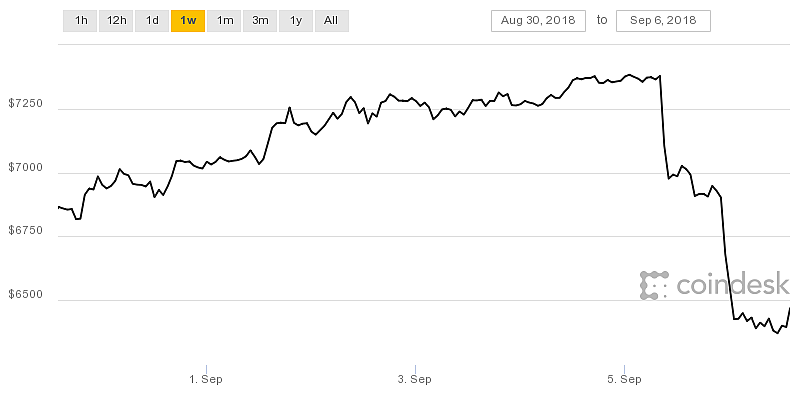This screenshot has width=800, height=400.
Task: Choose the 1d range option
Action: [x=152, y=20]
